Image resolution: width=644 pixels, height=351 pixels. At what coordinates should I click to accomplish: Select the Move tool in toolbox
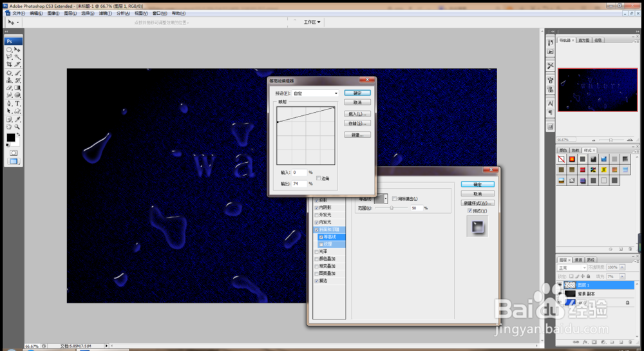coord(17,49)
